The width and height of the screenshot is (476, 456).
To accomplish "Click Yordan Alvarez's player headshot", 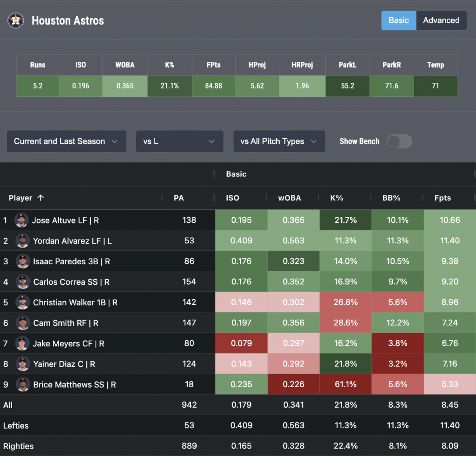I will (22, 241).
